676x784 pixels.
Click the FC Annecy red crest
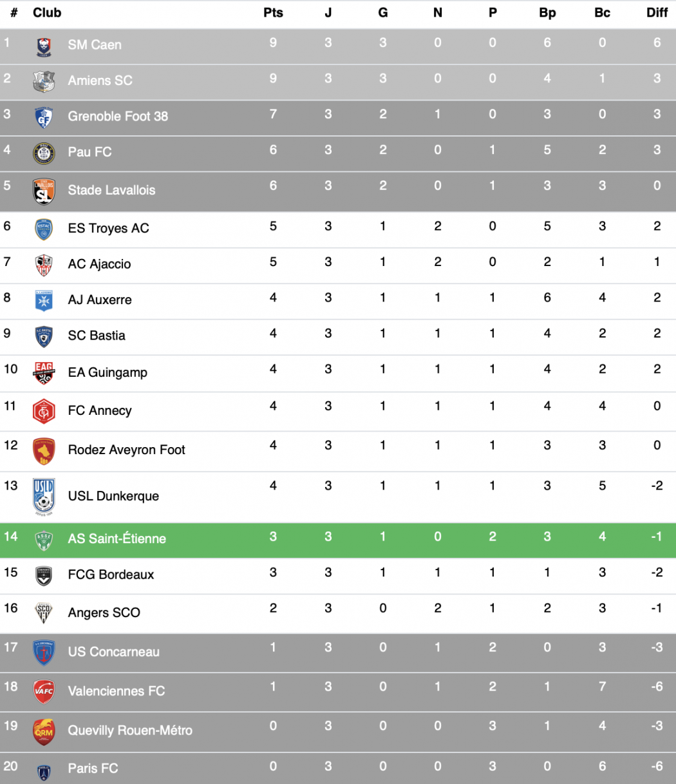(x=44, y=412)
